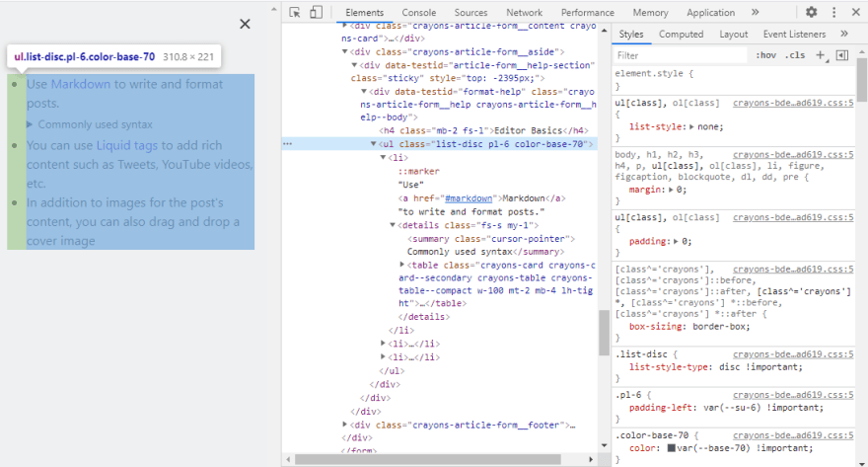Toggle :hov element state
The height and width of the screenshot is (467, 868).
pyautogui.click(x=766, y=55)
